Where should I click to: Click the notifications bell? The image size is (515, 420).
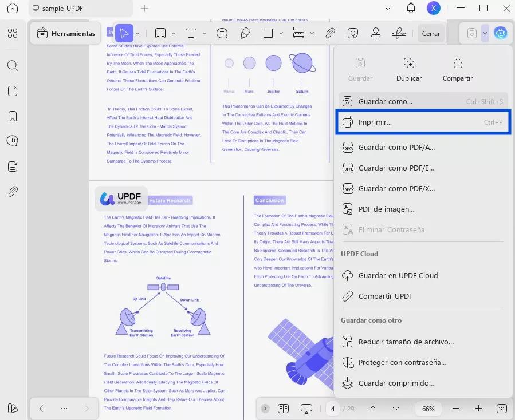[x=411, y=8]
